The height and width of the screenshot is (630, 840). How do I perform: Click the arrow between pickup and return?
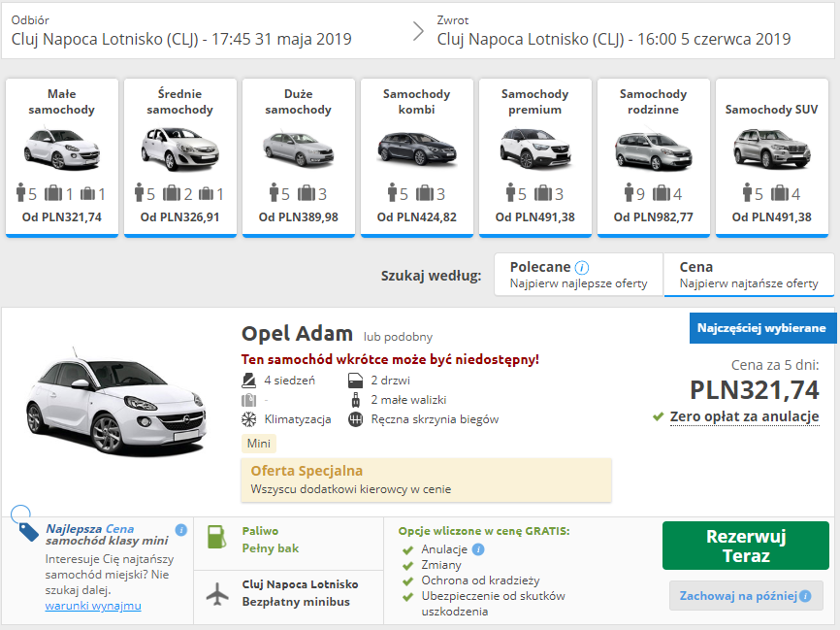click(418, 30)
